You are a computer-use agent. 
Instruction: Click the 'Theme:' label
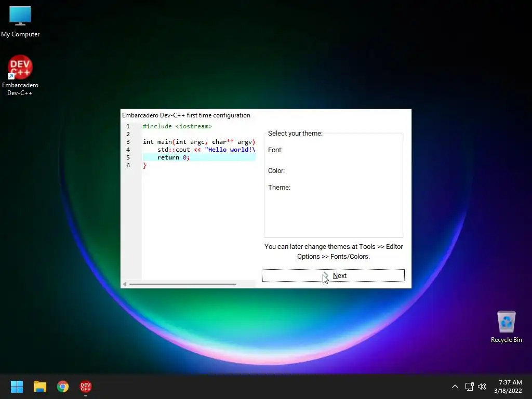click(x=279, y=187)
